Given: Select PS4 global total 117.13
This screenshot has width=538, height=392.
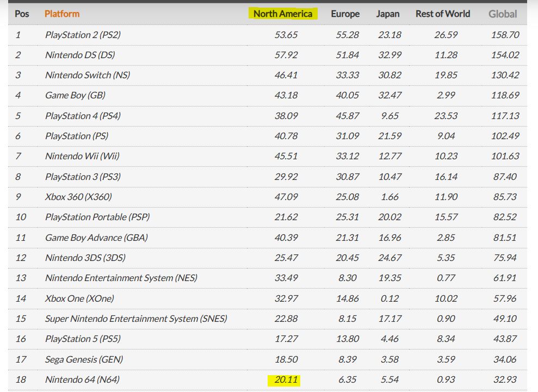Looking at the screenshot, I should tap(505, 116).
